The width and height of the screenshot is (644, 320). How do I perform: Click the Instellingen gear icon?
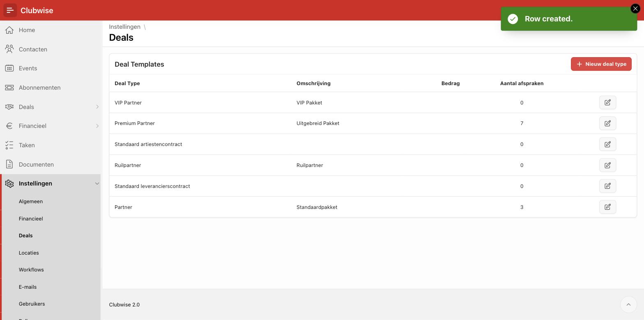click(x=9, y=183)
